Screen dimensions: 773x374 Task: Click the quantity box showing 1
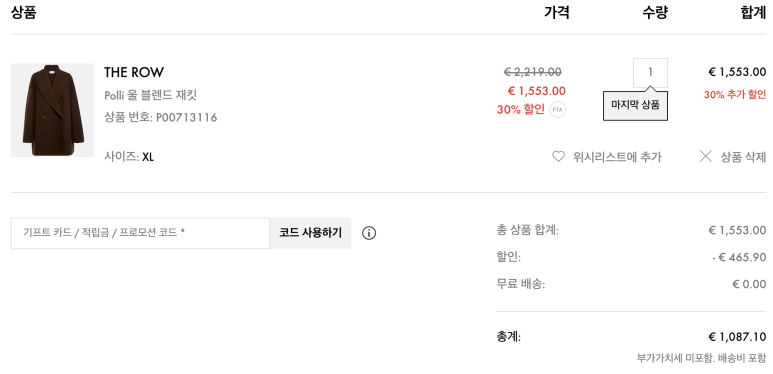[x=650, y=72]
